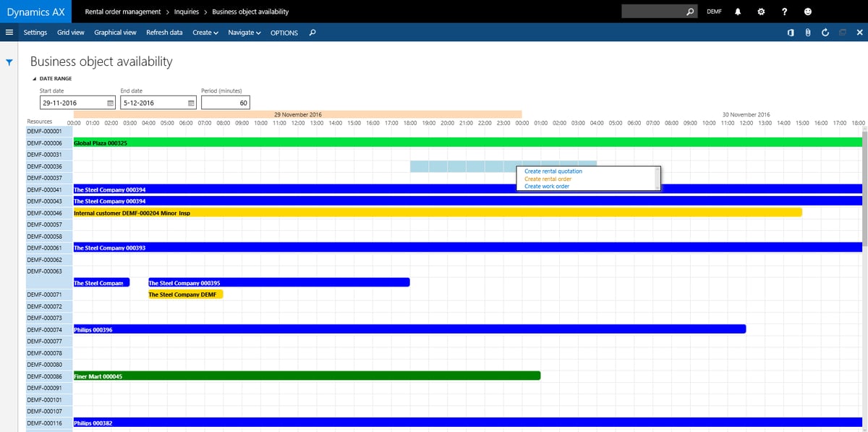Screen dimensions: 868x432
Task: Open the Navigate dropdown menu
Action: pyautogui.click(x=245, y=33)
